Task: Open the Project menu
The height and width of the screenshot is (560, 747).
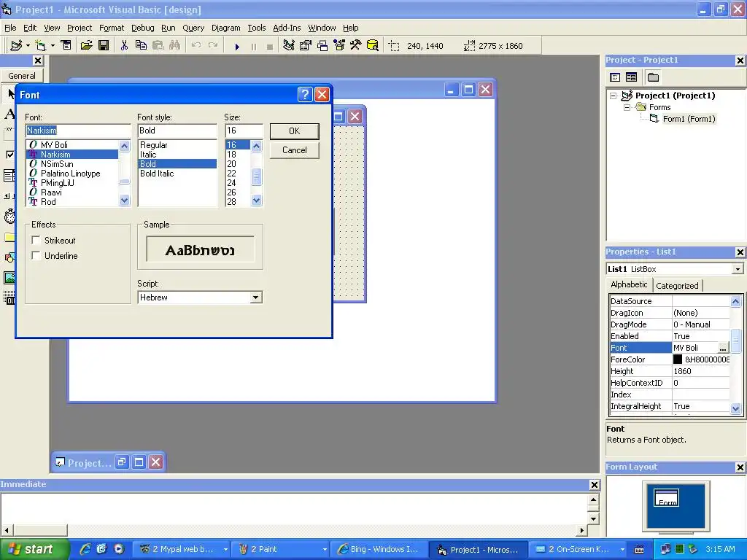Action: (79, 28)
